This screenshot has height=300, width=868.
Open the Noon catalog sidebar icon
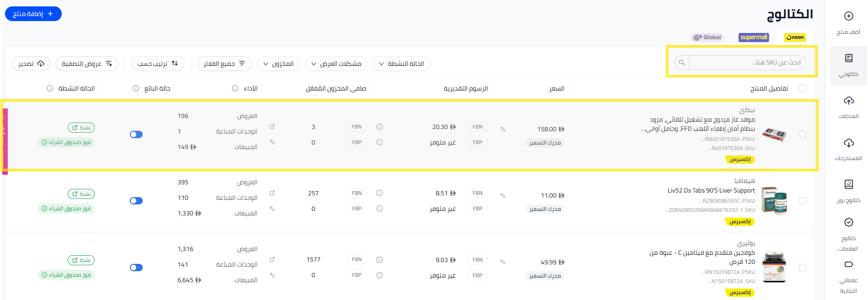848,184
